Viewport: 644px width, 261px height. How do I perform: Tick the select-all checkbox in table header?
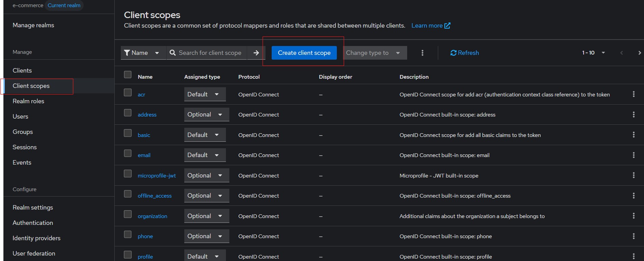click(128, 75)
